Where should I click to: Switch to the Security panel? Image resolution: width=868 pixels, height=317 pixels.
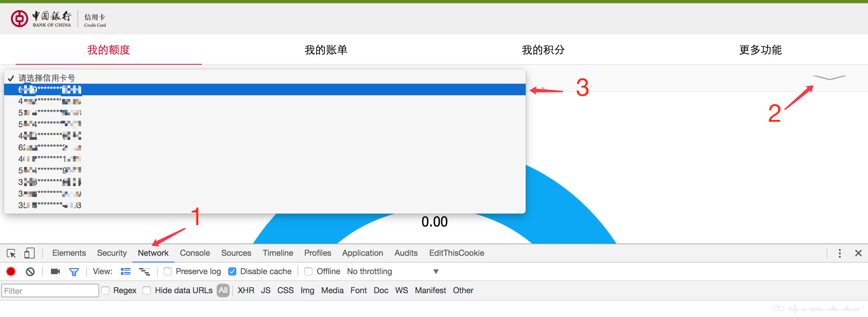point(112,253)
